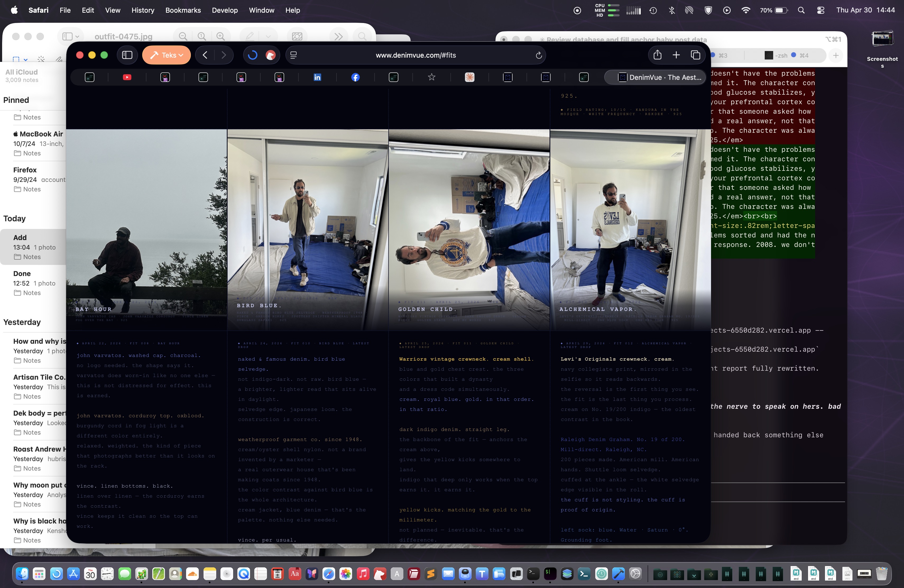
Task: Open System Settings from the Dock
Action: (x=635, y=573)
